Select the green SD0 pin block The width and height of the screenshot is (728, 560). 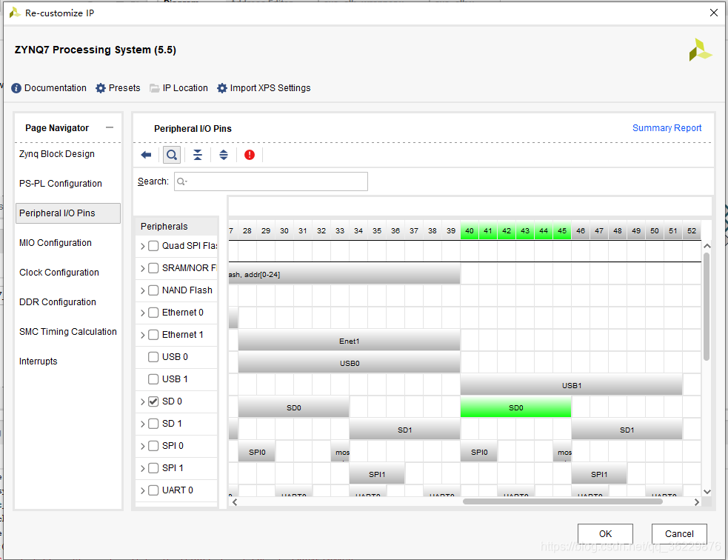point(516,407)
